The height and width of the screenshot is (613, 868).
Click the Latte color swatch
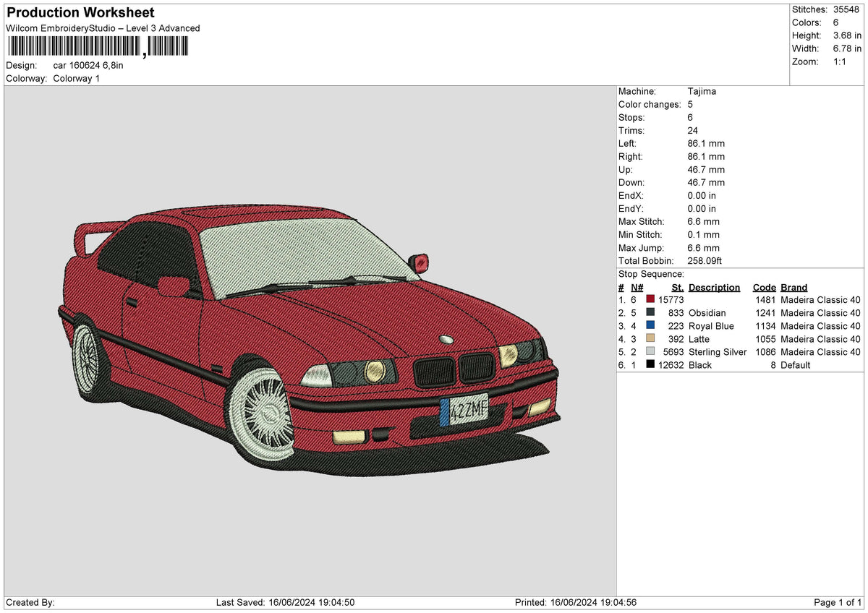650,339
